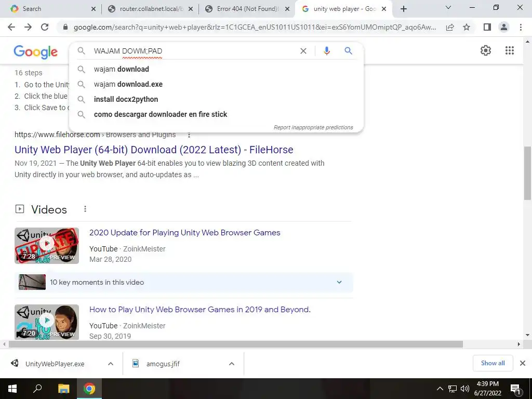Open UnityWebPlayer.exe download options arrow
This screenshot has height=399, width=532.
(110, 364)
